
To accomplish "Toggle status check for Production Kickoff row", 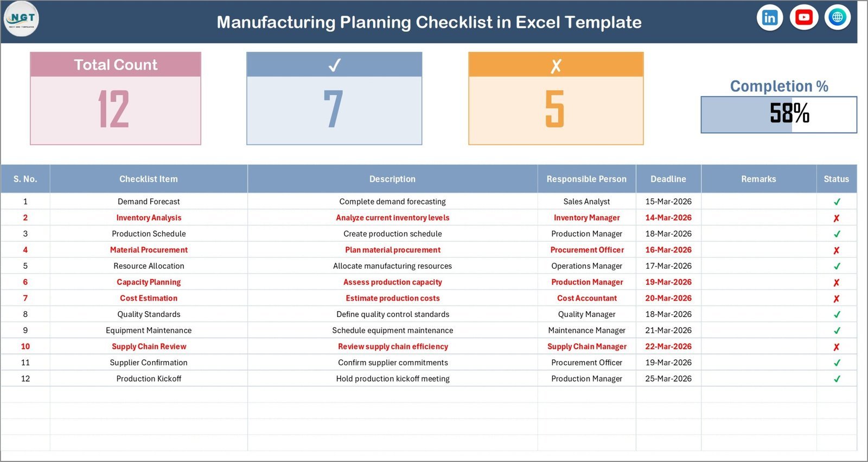I will tap(837, 379).
